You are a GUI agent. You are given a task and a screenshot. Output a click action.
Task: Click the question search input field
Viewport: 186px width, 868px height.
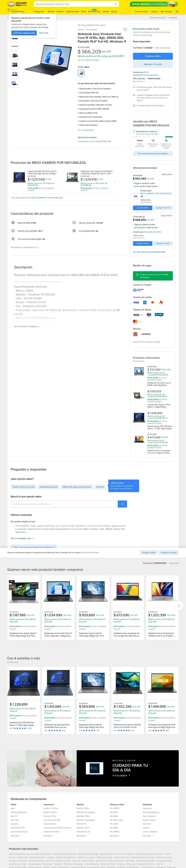coord(64,504)
